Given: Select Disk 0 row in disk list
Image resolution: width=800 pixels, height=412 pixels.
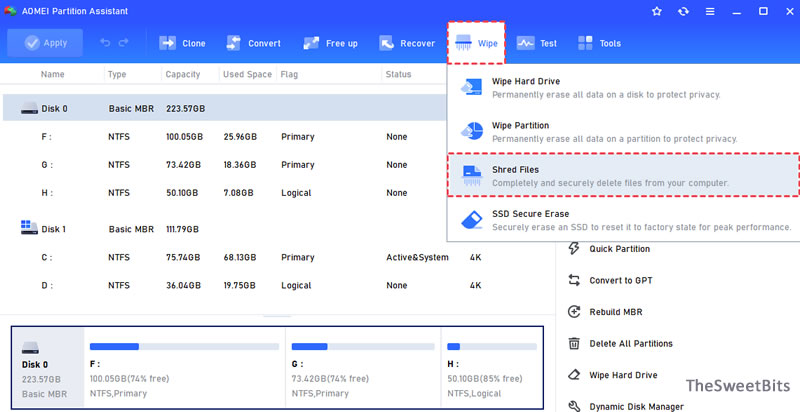Looking at the screenshot, I should 224,108.
